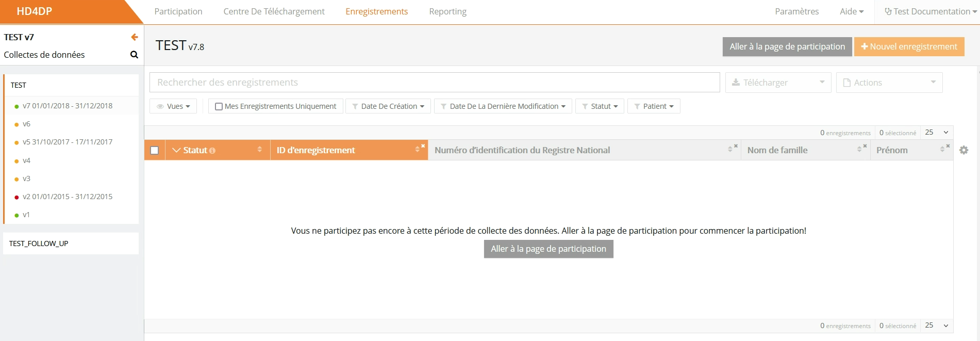The height and width of the screenshot is (341, 980).
Task: Click the search icon next to Collectes de données
Action: [134, 55]
